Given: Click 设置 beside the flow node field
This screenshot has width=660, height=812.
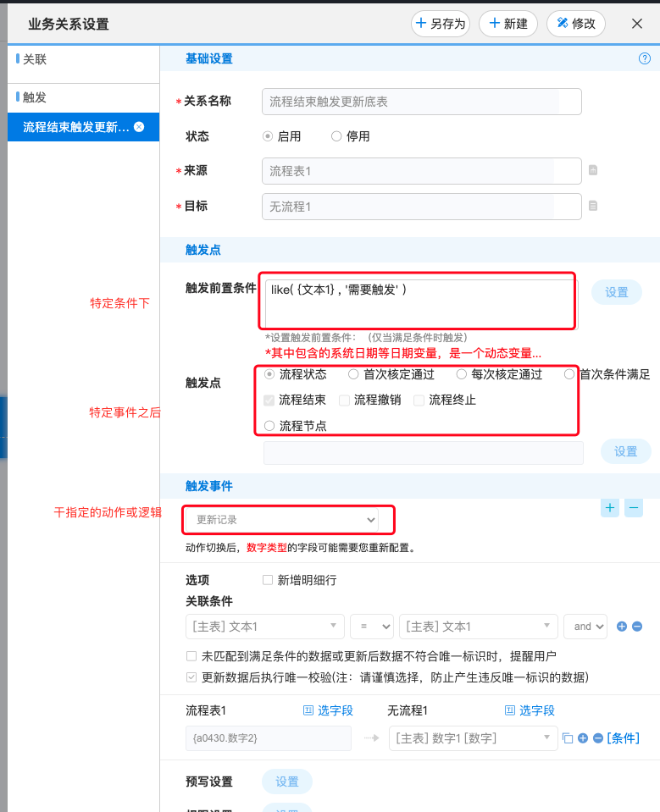Looking at the screenshot, I should [x=626, y=451].
